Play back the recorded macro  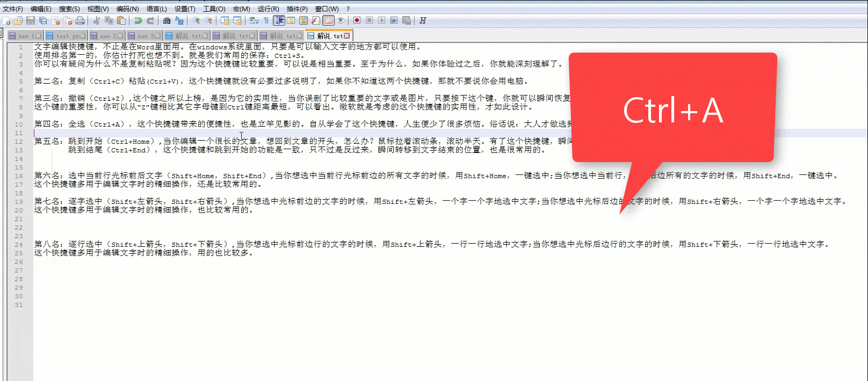pyautogui.click(x=381, y=20)
